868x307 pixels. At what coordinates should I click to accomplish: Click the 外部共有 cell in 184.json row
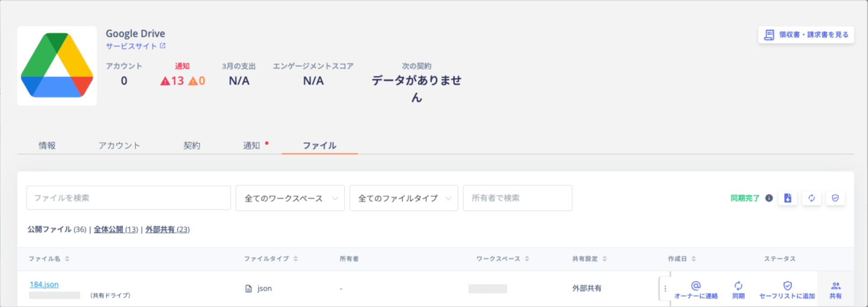(x=587, y=288)
